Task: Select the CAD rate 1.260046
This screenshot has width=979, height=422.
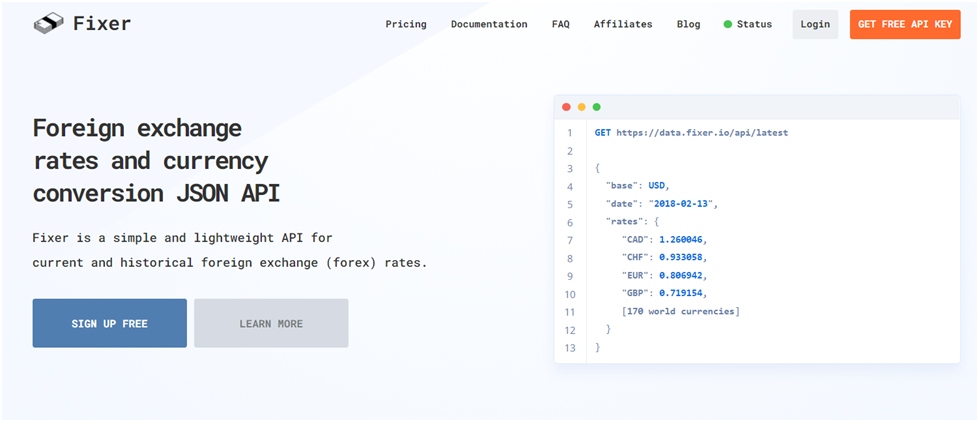Action: click(x=682, y=240)
